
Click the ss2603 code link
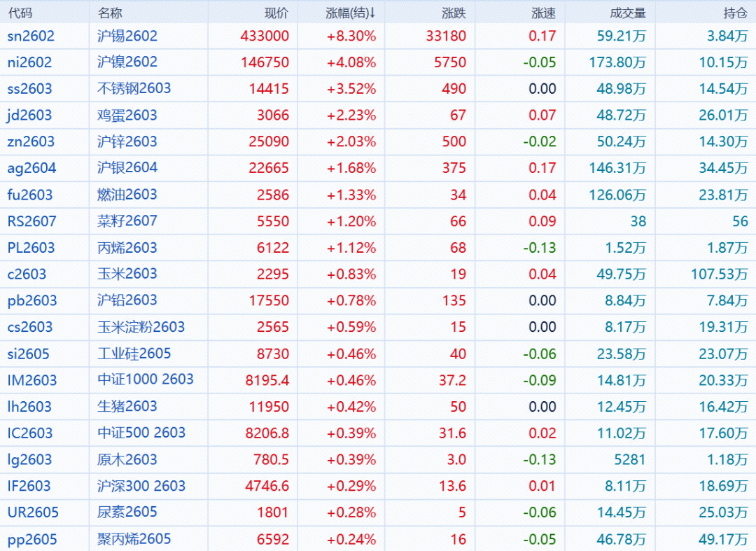pos(29,89)
